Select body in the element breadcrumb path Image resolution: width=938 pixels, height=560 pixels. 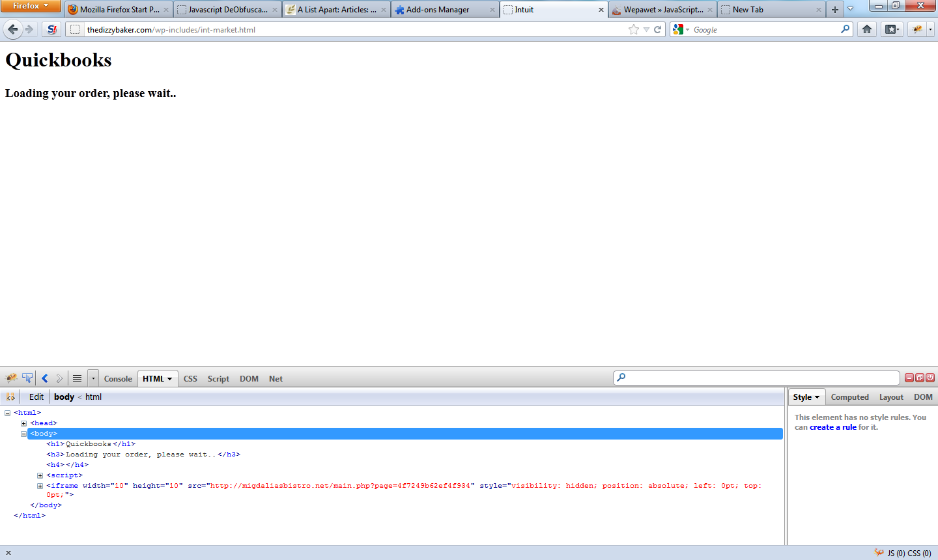click(64, 397)
